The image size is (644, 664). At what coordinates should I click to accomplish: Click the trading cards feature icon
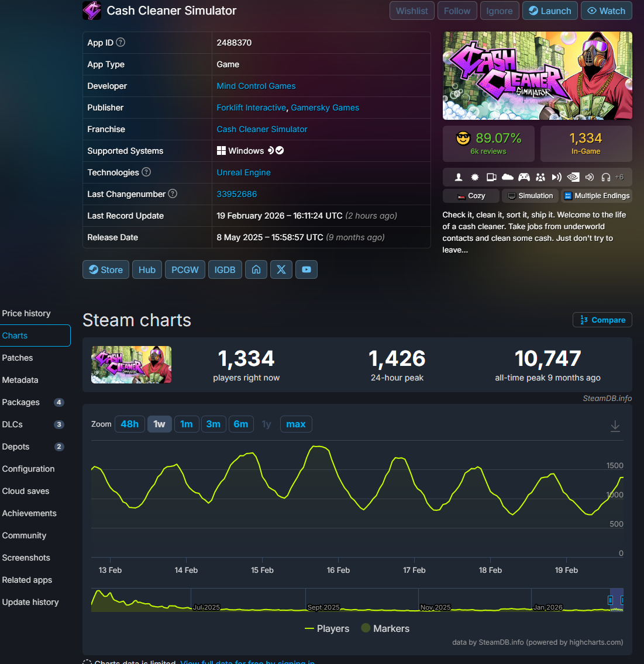coord(491,177)
